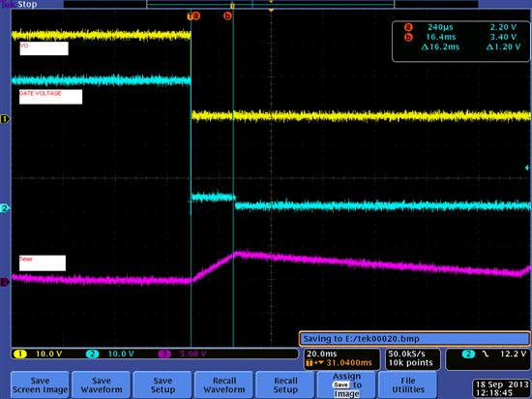This screenshot has height=399, width=532.
Task: Select the channel 1 ground indicator
Action: click(5, 119)
